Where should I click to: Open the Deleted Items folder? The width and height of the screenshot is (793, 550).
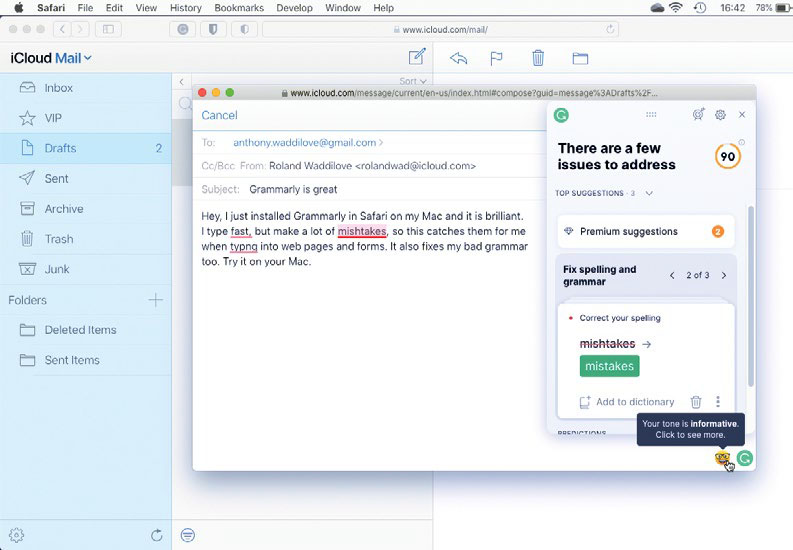[x=85, y=330]
